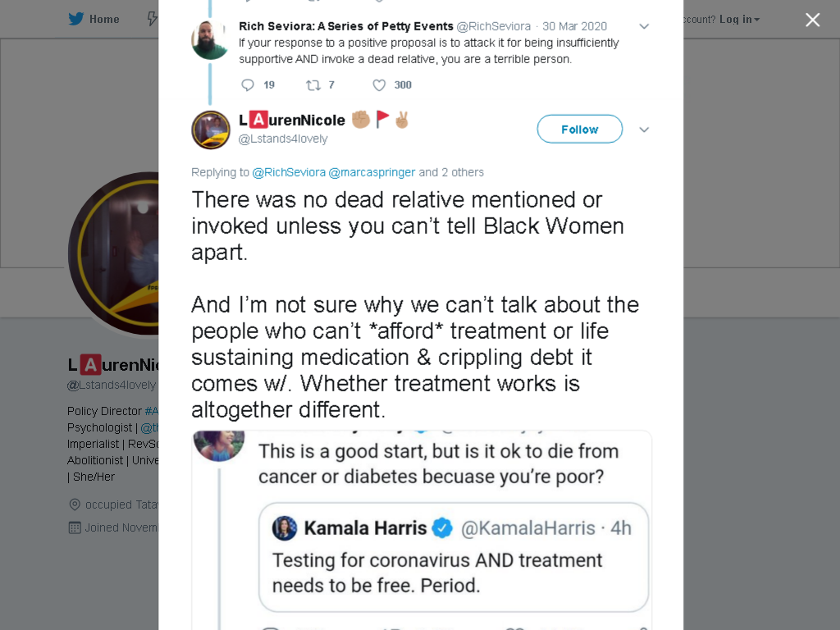Viewport: 840px width, 630px height.
Task: Open Rich Seviora's profile picture
Action: [x=211, y=40]
